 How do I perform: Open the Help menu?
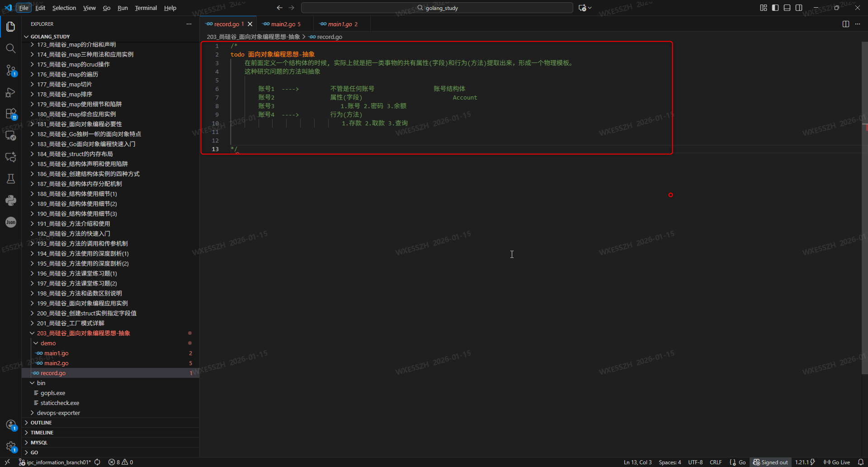[x=170, y=8]
